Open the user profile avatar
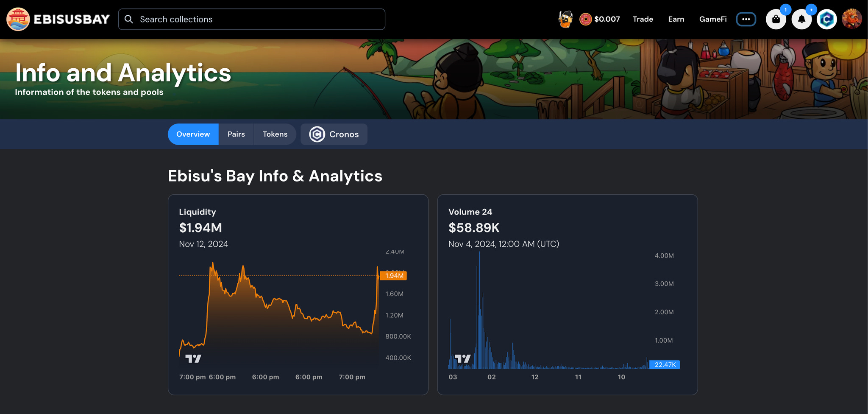This screenshot has width=868, height=414. pyautogui.click(x=852, y=19)
